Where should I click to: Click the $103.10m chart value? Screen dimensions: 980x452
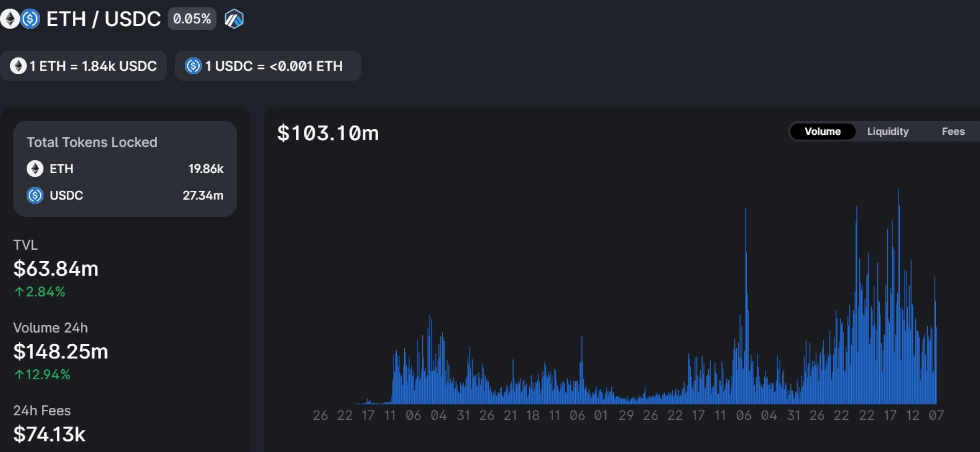coord(328,133)
